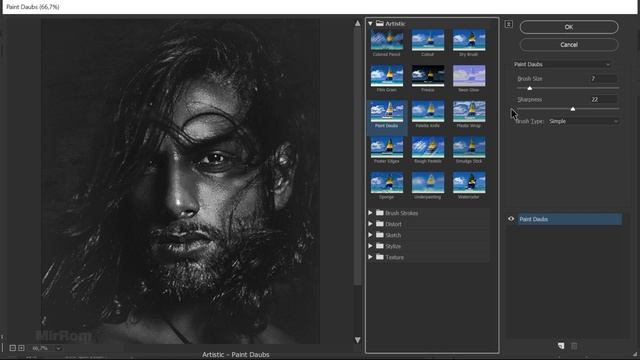The height and width of the screenshot is (360, 640).
Task: Add a new effect layer
Action: 561,346
